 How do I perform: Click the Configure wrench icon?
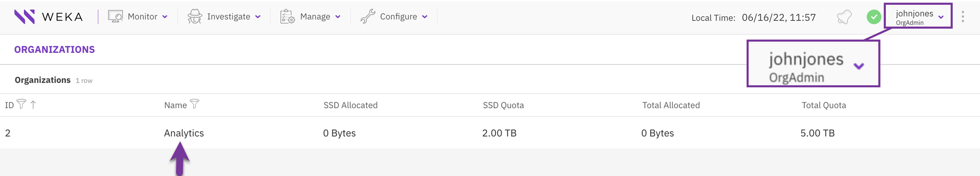tap(368, 17)
